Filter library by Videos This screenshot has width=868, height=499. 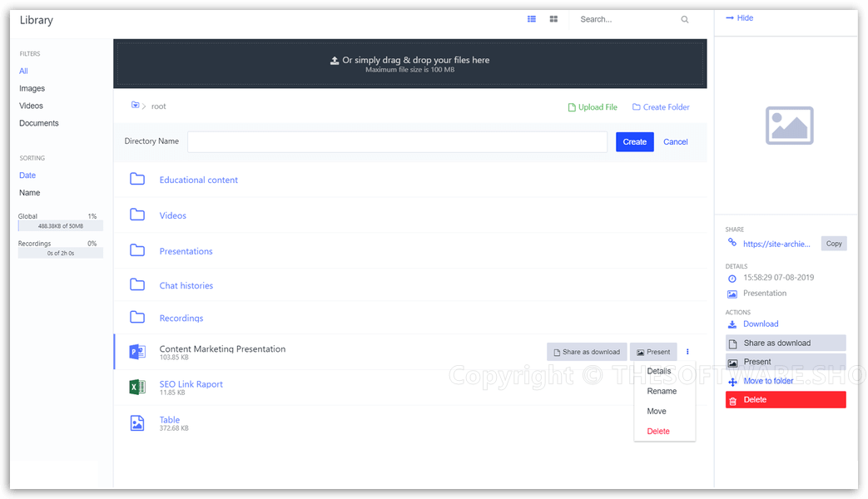point(32,106)
